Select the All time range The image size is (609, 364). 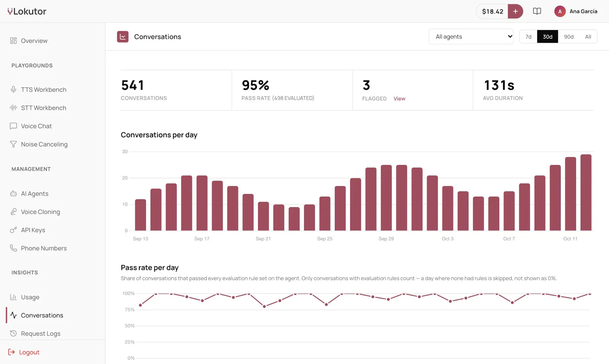[588, 37]
